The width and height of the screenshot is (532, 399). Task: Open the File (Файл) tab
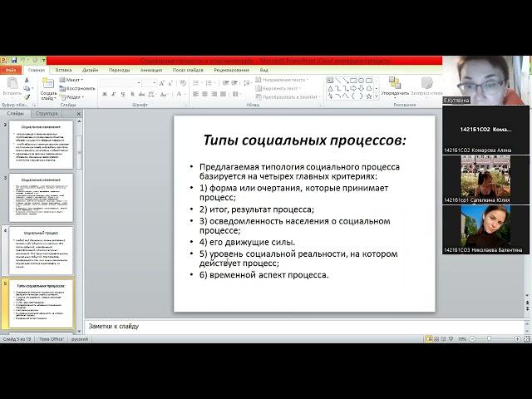(11, 70)
